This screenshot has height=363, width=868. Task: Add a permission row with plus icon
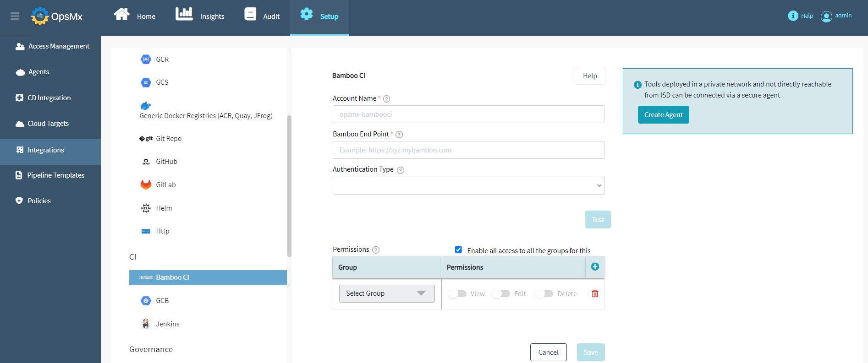coord(595,267)
